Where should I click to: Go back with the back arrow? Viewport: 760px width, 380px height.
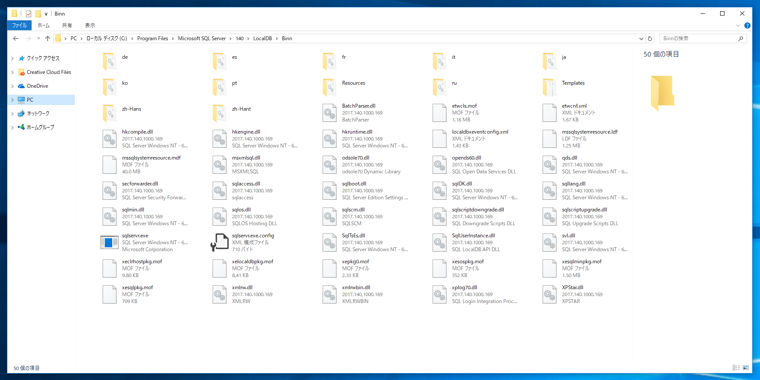[16, 38]
